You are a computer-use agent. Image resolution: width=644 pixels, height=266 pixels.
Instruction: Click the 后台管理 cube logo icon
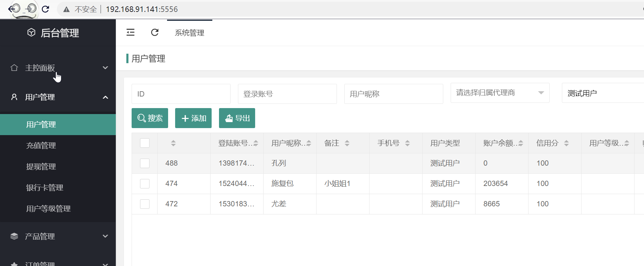pos(31,33)
